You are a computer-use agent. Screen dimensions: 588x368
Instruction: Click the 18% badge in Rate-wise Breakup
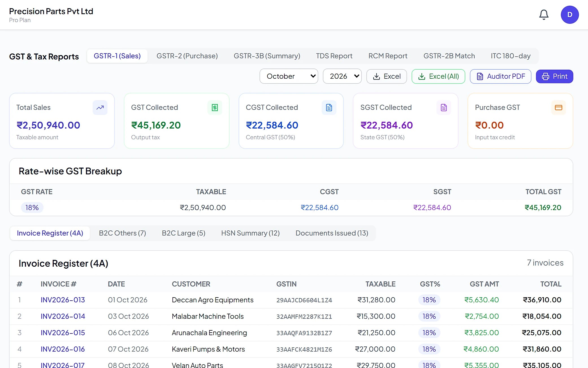pos(32,207)
